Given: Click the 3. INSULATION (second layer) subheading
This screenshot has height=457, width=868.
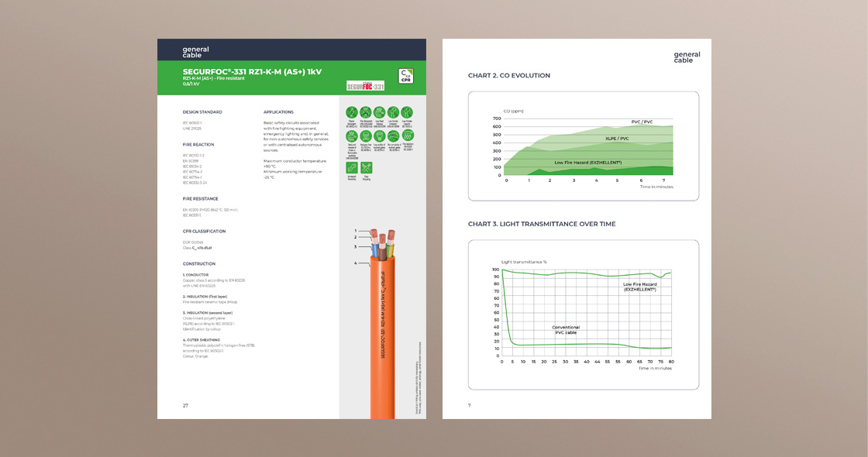Looking at the screenshot, I should coord(208,313).
